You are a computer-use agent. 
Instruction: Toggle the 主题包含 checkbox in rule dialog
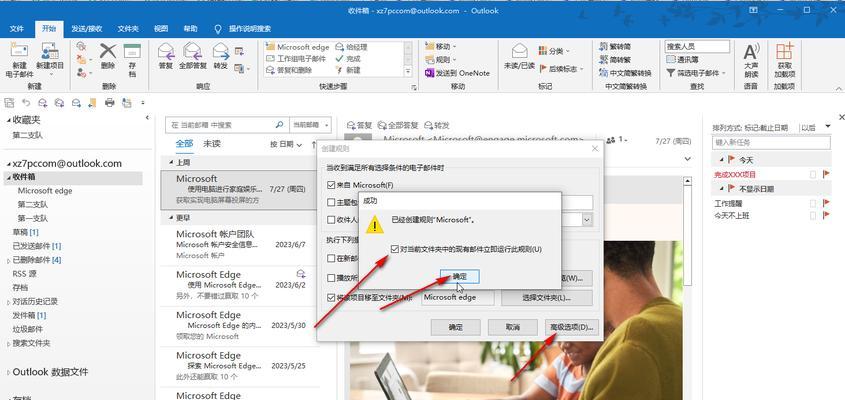click(x=331, y=203)
